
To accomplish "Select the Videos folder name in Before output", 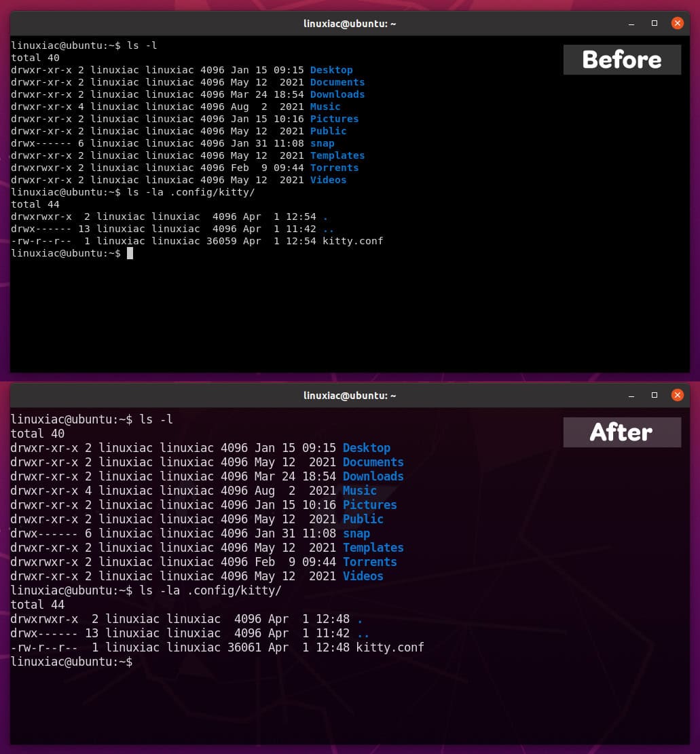I will [x=328, y=180].
